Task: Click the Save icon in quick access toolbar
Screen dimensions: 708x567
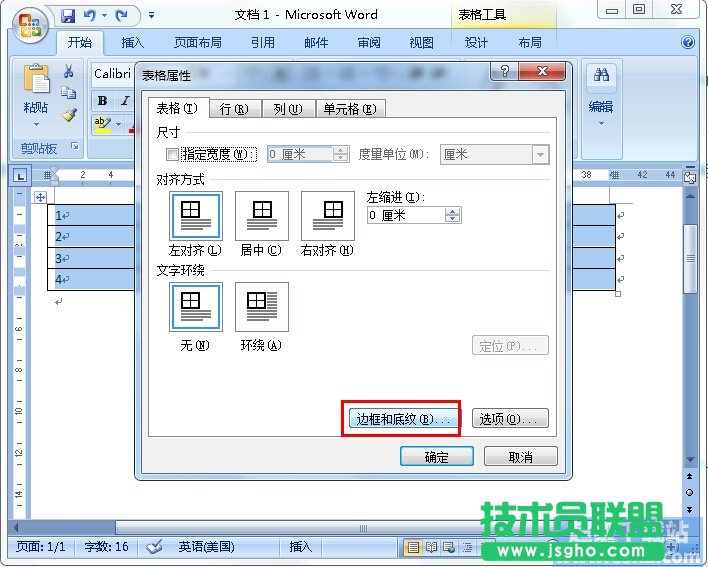Action: 68,16
